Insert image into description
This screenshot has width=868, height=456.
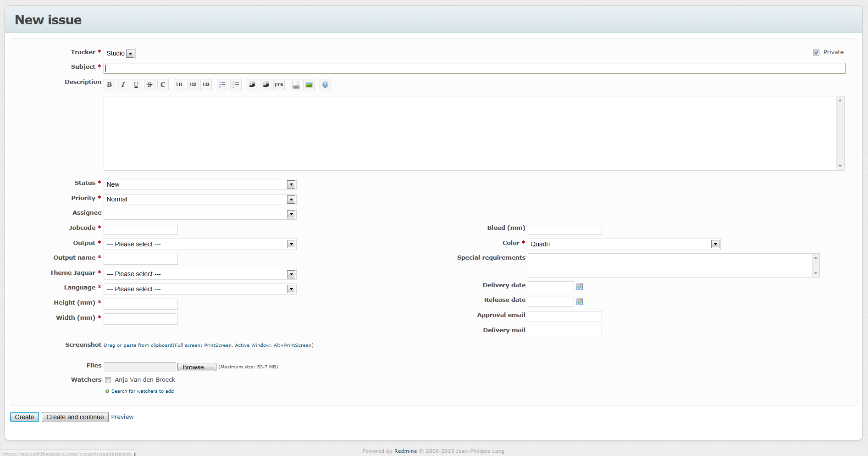click(x=309, y=85)
